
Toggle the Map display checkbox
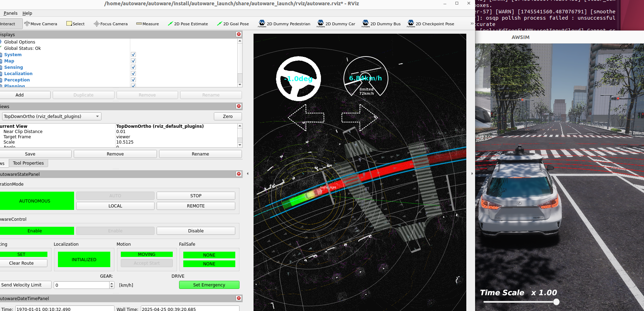tap(133, 61)
